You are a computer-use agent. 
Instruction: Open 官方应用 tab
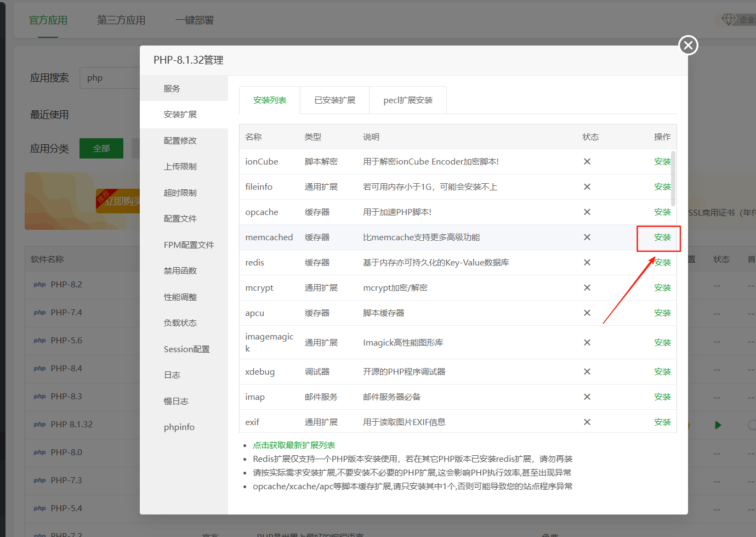click(48, 20)
